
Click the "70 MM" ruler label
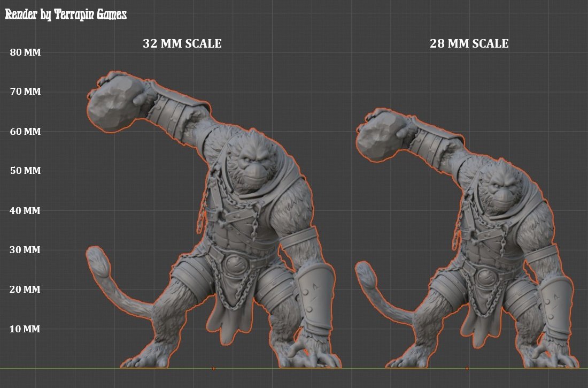click(x=25, y=92)
